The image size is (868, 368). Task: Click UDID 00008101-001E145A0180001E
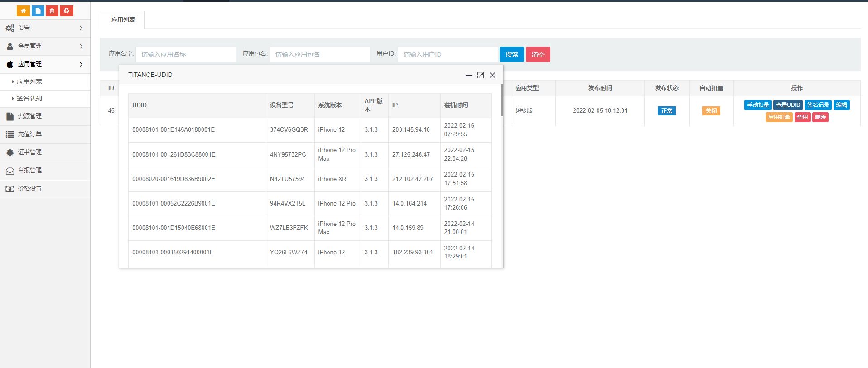174,130
